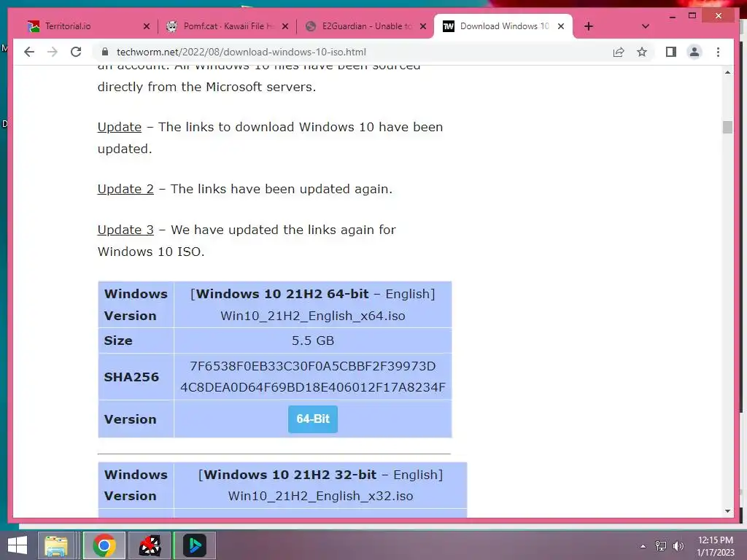Image resolution: width=747 pixels, height=560 pixels.
Task: Click the Windows 10 21H2 64-bit heading
Action: (x=282, y=294)
